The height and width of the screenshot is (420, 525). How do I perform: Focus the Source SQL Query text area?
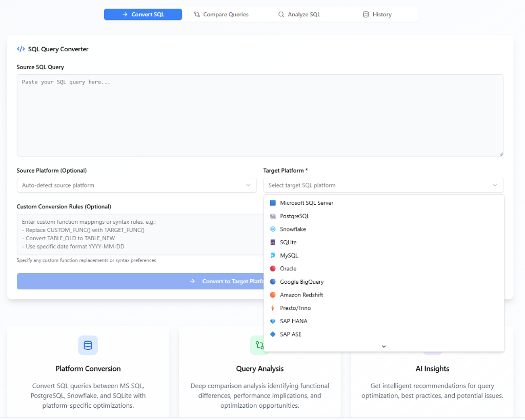260,115
